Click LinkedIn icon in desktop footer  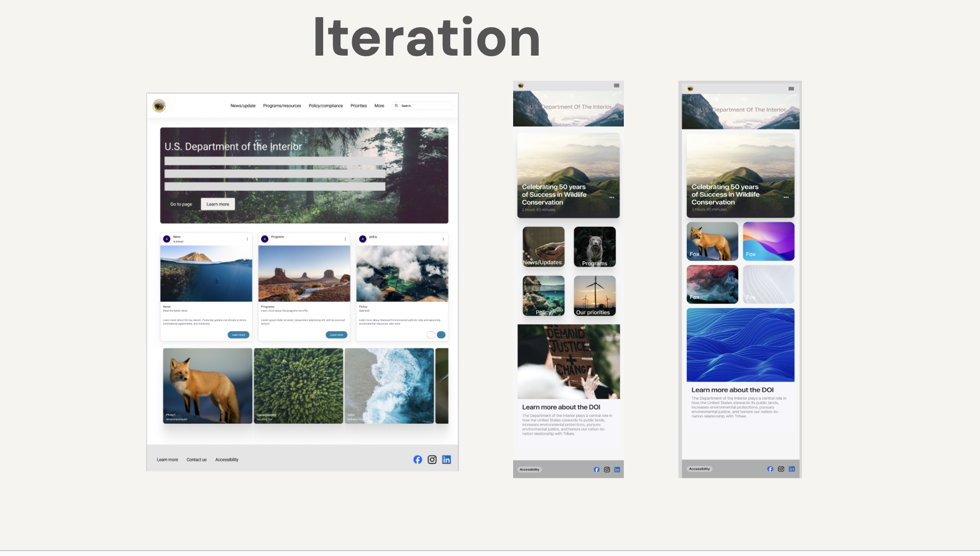[x=446, y=460]
